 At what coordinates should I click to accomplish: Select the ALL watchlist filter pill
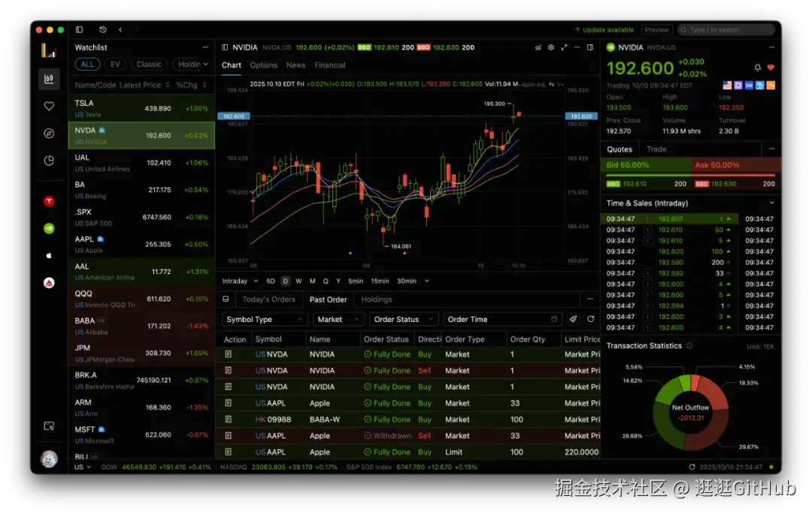tap(87, 64)
